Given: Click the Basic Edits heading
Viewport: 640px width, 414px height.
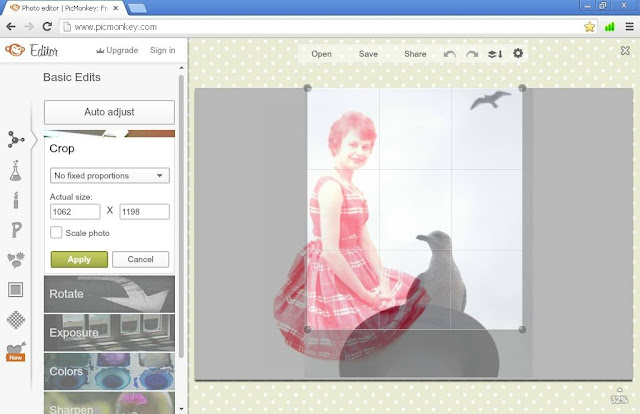Looking at the screenshot, I should [x=72, y=77].
